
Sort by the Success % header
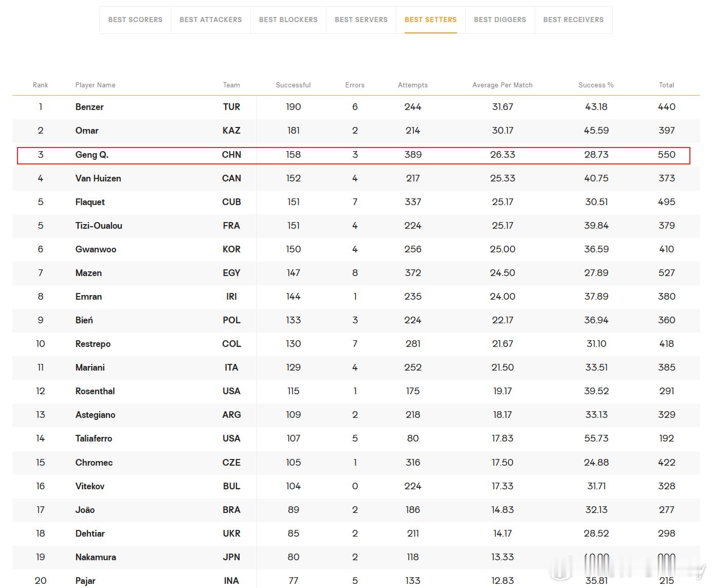[596, 85]
